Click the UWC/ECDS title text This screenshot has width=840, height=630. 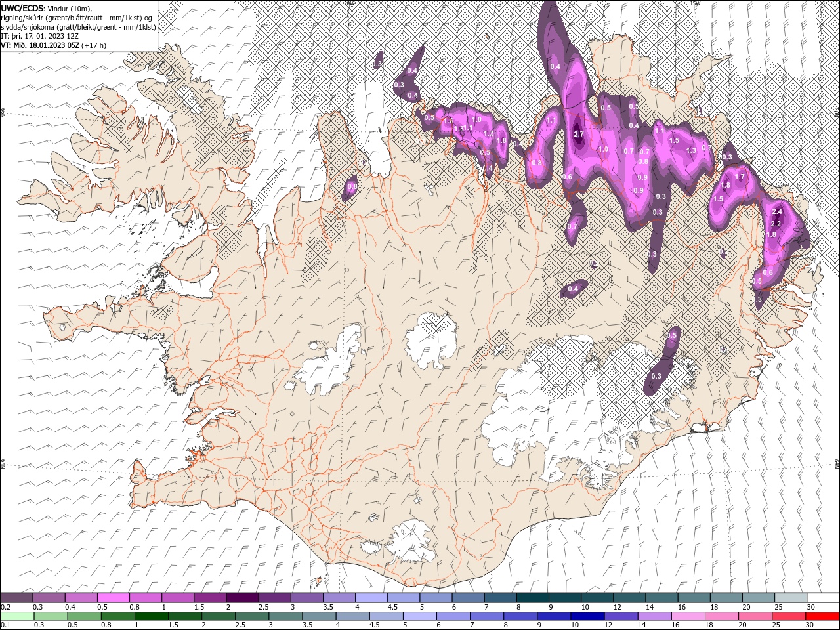(x=22, y=8)
